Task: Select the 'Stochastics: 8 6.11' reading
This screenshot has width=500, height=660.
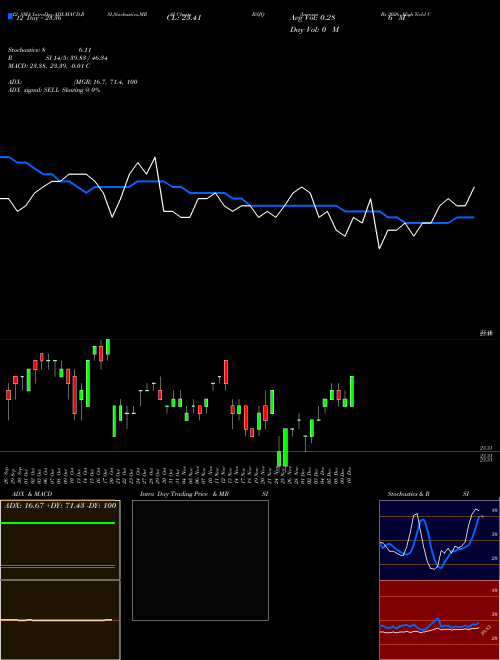Action: click(50, 50)
